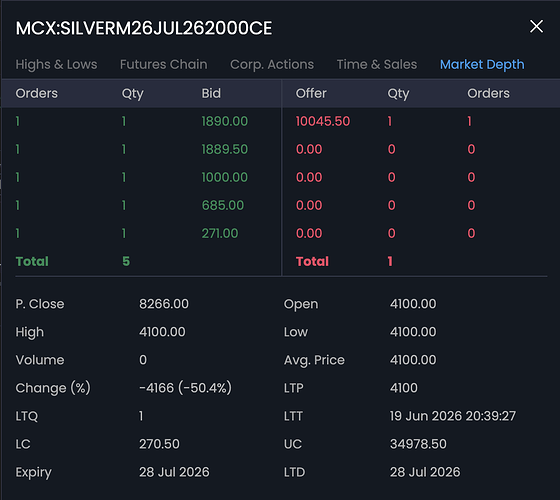Viewport: 560px width, 500px height.
Task: Select bid price 1889.50
Action: (225, 149)
